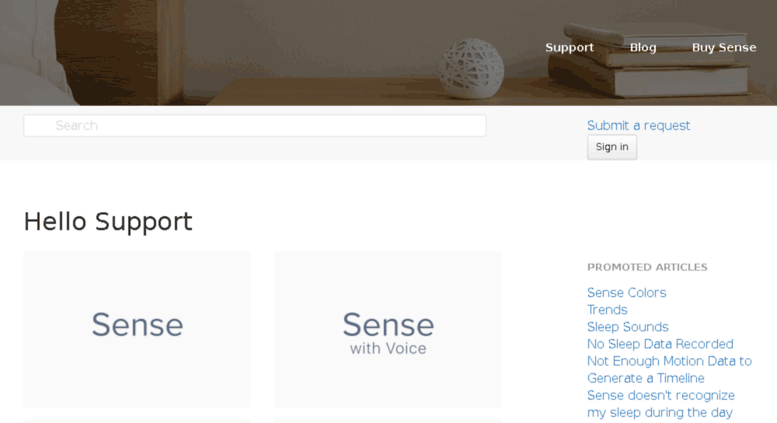Click the Sign in button
The height and width of the screenshot is (423, 777).
point(612,147)
